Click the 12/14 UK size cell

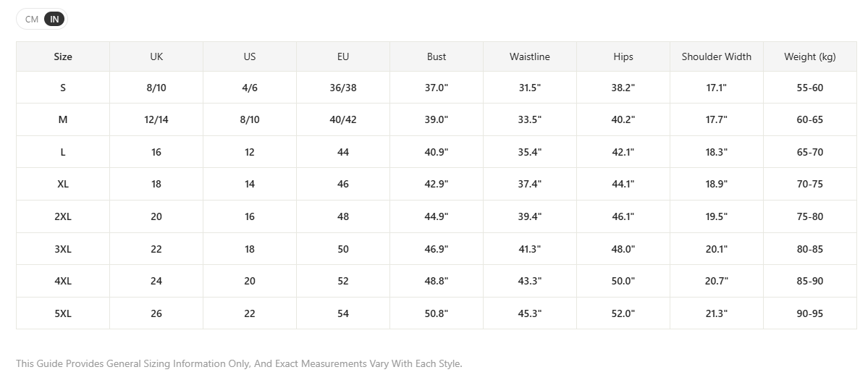tap(156, 119)
